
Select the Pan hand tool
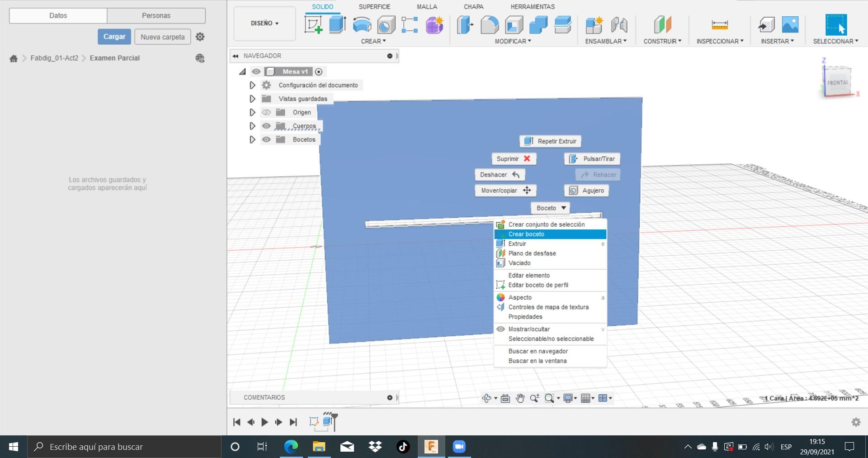(520, 398)
